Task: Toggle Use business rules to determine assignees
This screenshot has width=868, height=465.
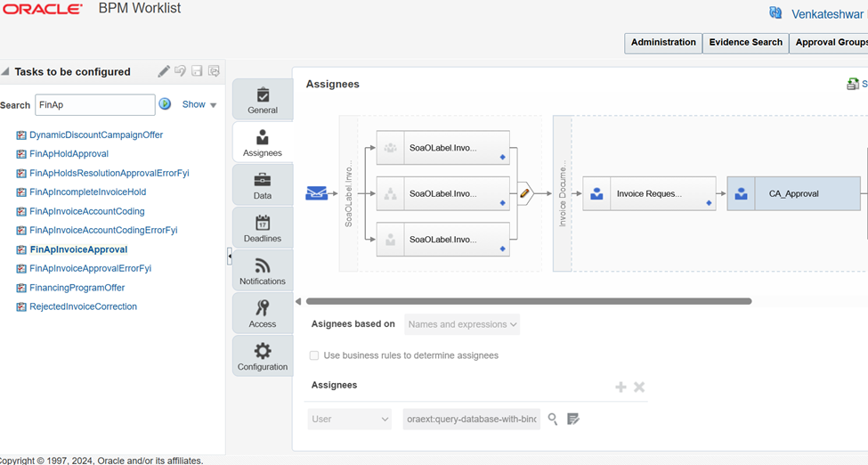Action: point(314,355)
